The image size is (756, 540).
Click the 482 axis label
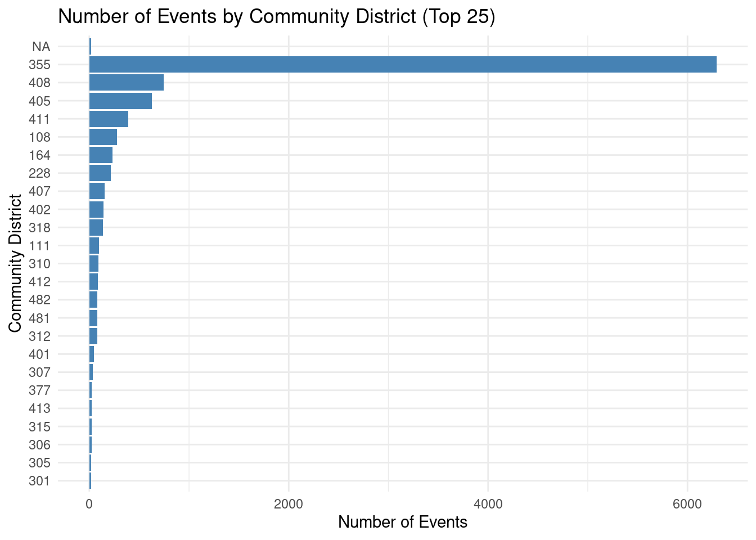point(39,299)
